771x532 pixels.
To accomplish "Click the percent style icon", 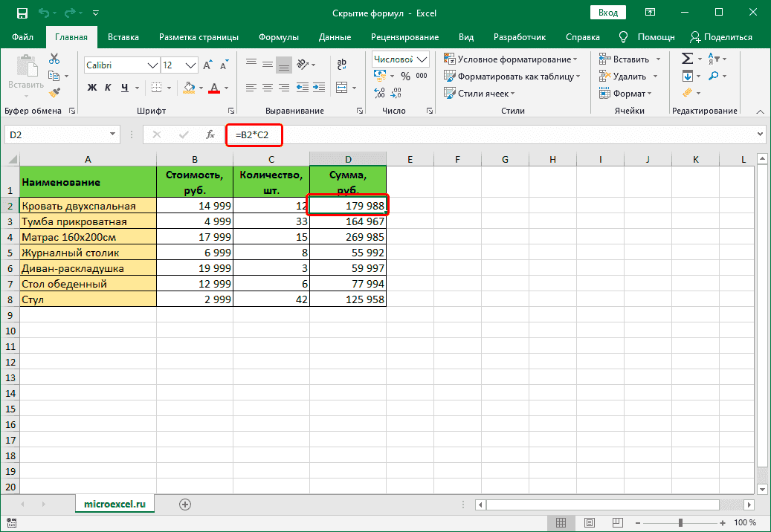I will pos(405,76).
